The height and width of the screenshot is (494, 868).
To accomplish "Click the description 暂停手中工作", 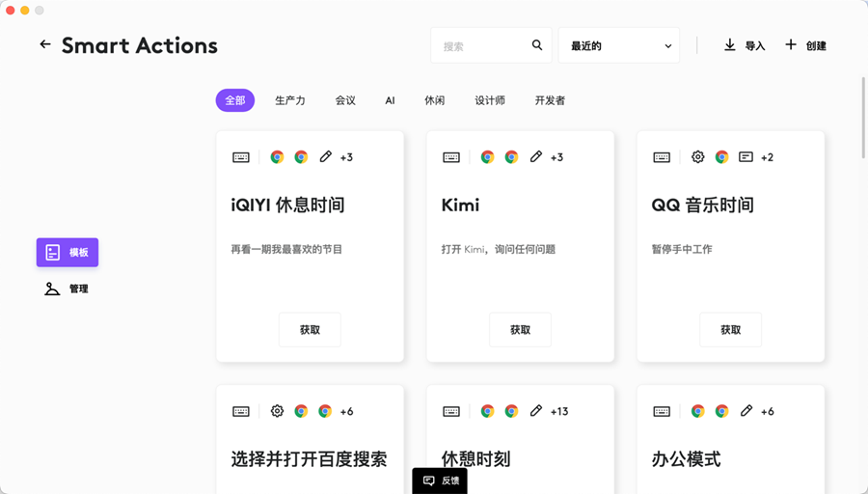I will tap(682, 249).
